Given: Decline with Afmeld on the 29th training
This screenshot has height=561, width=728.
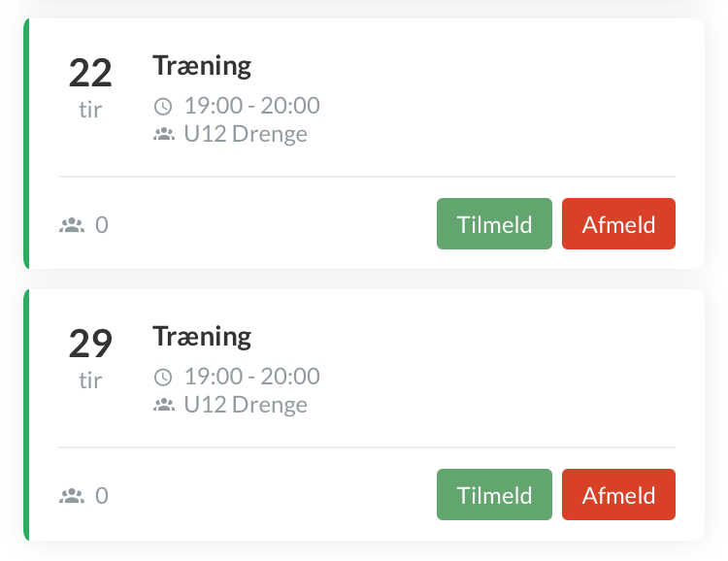Looking at the screenshot, I should pyautogui.click(x=618, y=495).
